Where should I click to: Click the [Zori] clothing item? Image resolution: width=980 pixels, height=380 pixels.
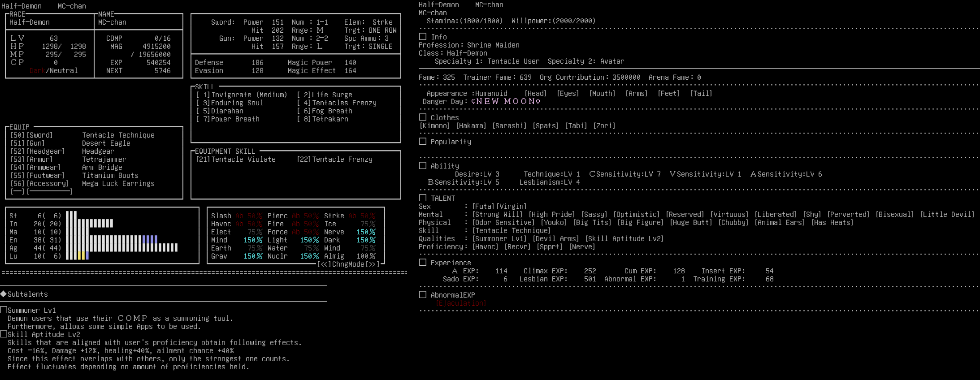[x=604, y=126]
